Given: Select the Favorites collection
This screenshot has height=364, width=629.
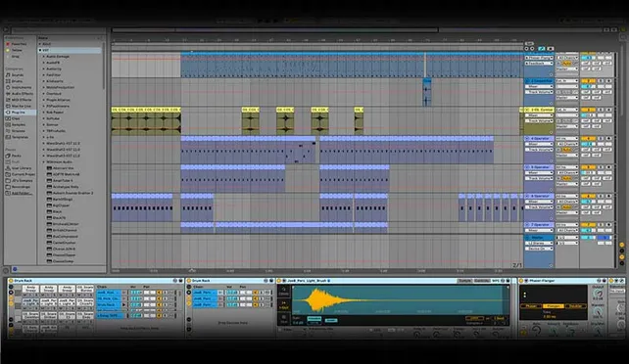Looking at the screenshot, I should (19, 44).
